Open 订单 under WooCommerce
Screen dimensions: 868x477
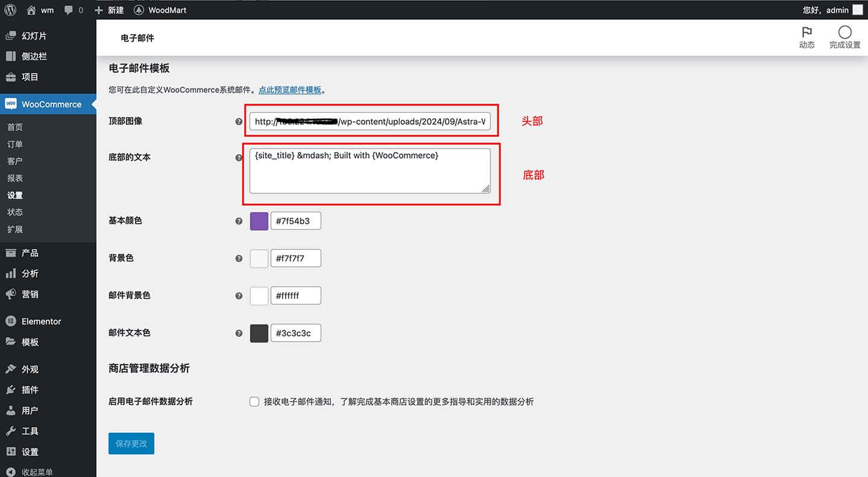(15, 144)
